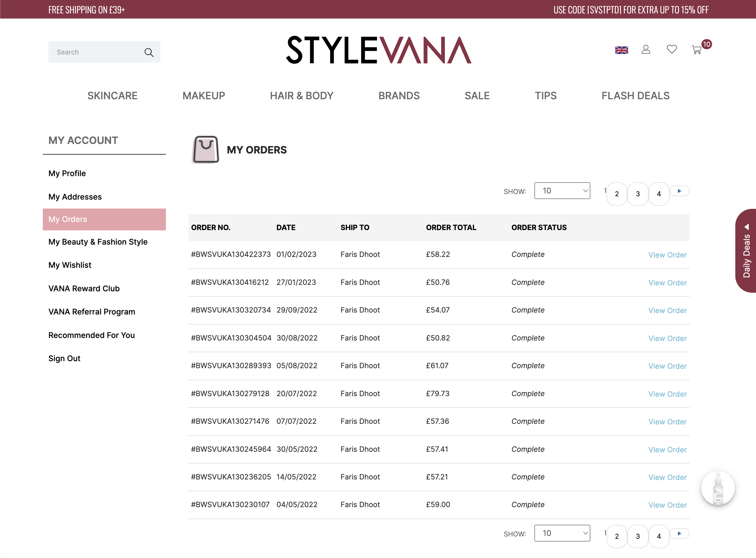Open the shopping cart icon
The height and width of the screenshot is (558, 756).
tap(697, 50)
